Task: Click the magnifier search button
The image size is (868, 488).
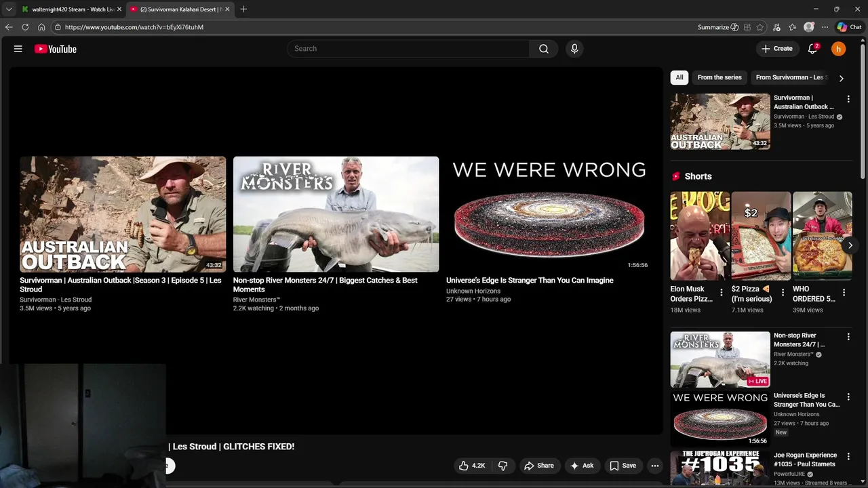Action: coord(544,49)
